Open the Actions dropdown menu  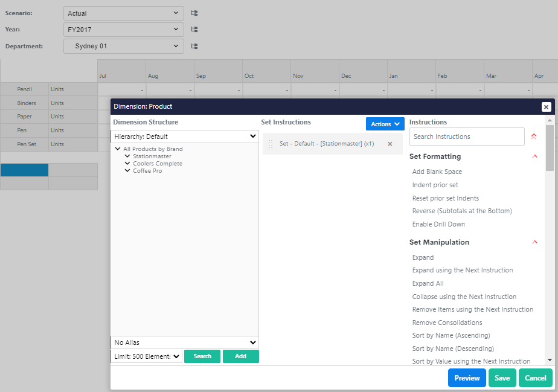[x=385, y=124]
